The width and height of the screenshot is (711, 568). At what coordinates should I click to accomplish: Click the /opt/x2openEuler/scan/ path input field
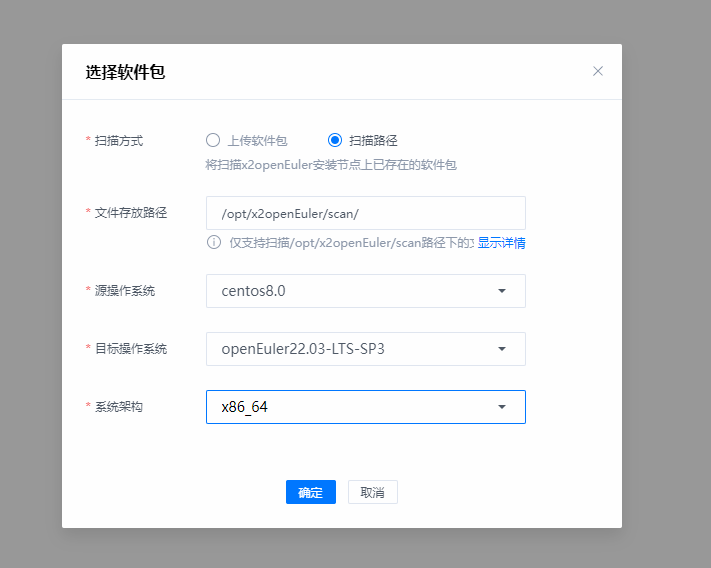365,213
